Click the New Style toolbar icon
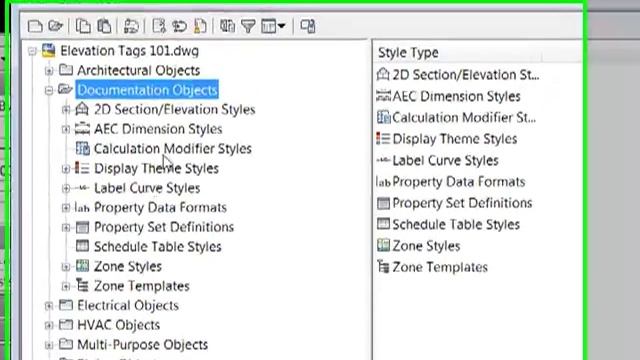The image size is (640, 360). (x=159, y=27)
